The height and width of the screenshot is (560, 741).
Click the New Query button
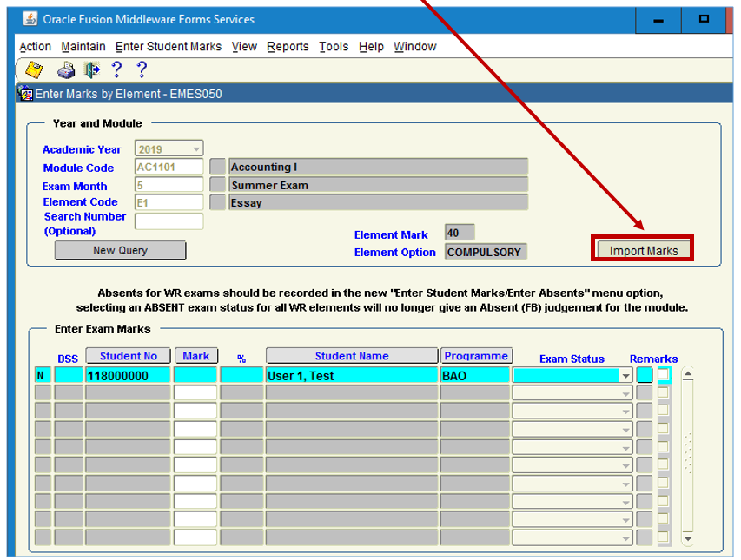pyautogui.click(x=120, y=250)
